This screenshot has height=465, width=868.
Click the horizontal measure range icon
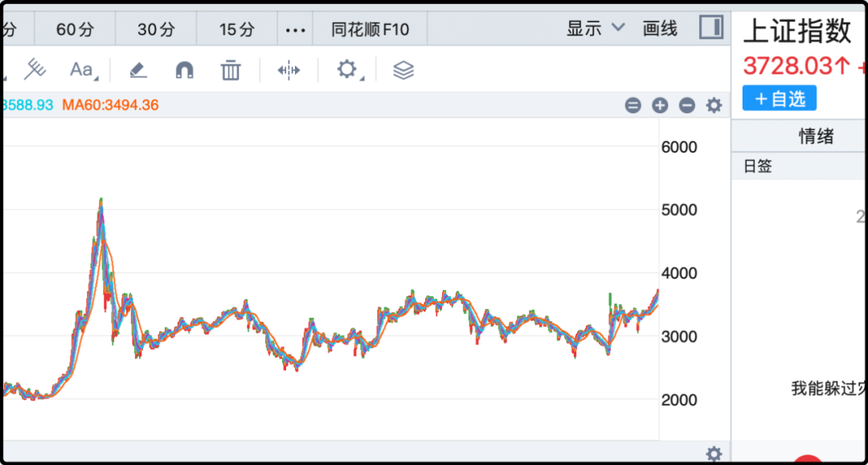[x=289, y=70]
